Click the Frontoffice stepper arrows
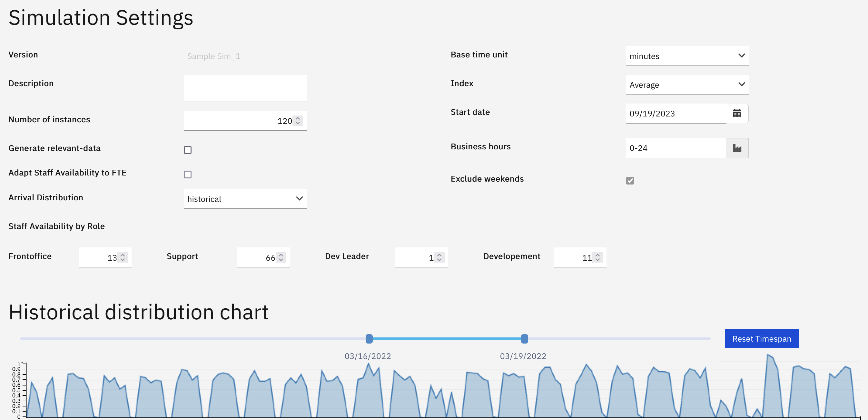The height and width of the screenshot is (420, 868). click(x=123, y=257)
